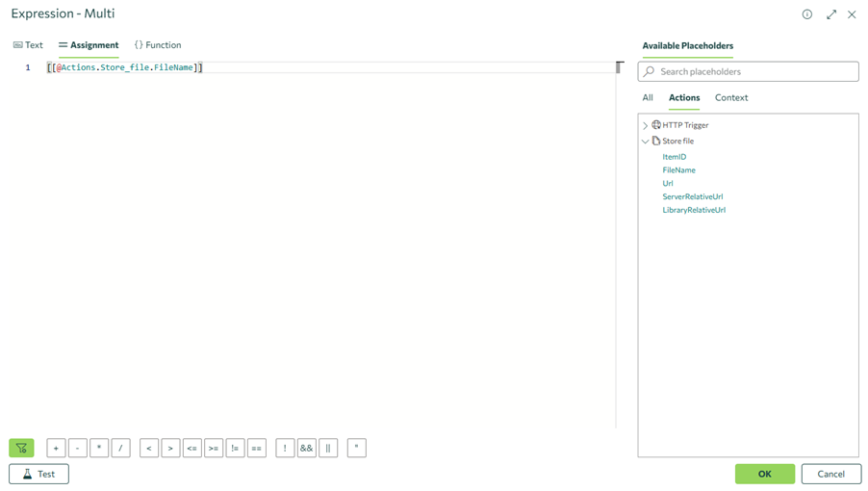Collapse the Store file node

645,142
